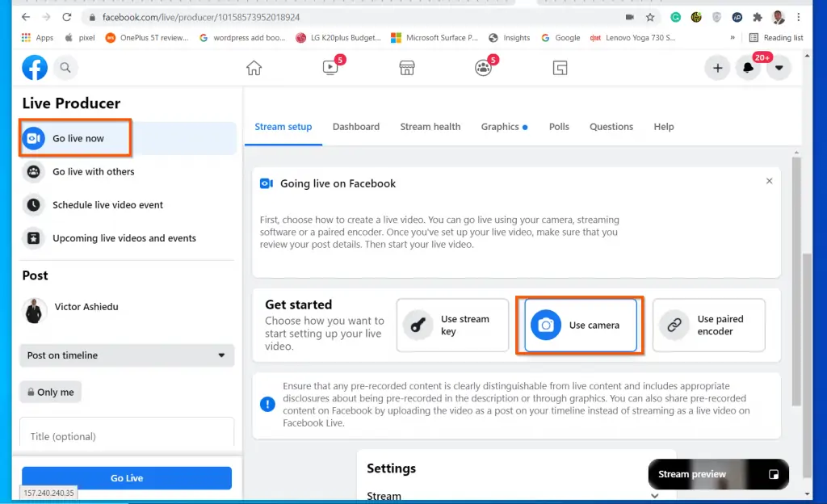Bookmark this page with star icon

(x=650, y=18)
